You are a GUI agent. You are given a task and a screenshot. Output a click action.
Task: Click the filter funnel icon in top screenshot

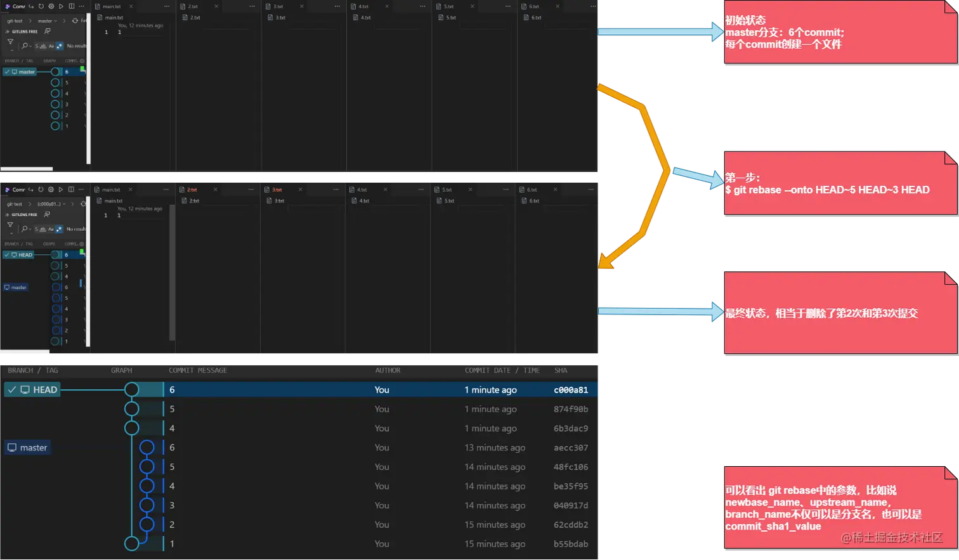(x=10, y=42)
